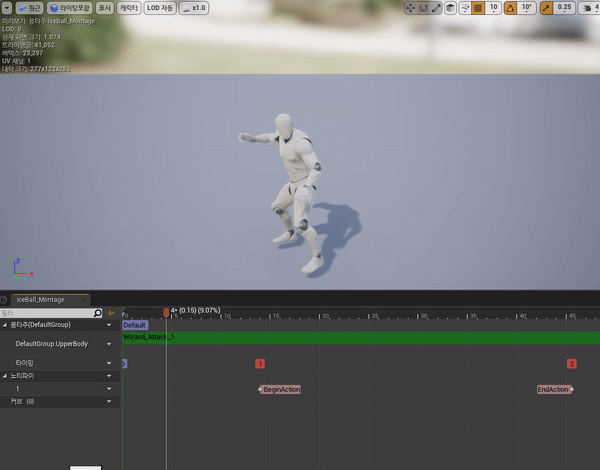Toggle grid snapping orange button
600x470 pixels.
tap(478, 8)
